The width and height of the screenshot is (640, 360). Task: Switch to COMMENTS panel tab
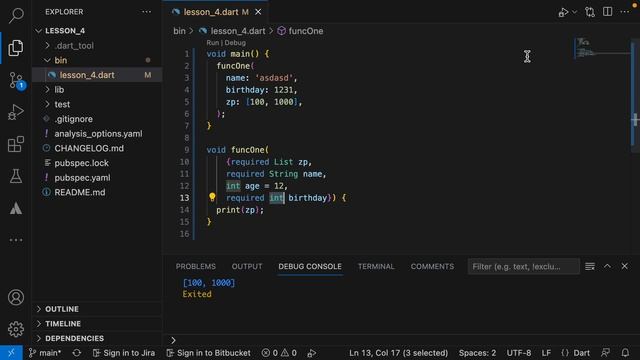(x=432, y=267)
